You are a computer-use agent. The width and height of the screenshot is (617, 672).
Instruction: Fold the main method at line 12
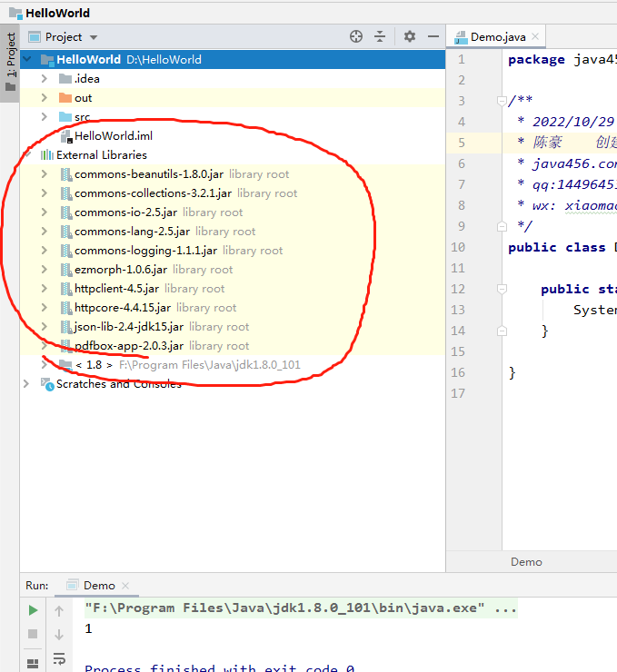coord(502,290)
